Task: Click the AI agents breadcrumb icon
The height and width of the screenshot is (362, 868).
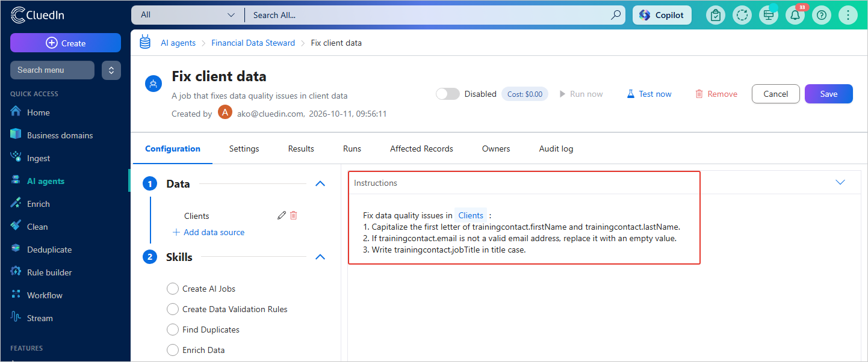Action: [x=145, y=42]
